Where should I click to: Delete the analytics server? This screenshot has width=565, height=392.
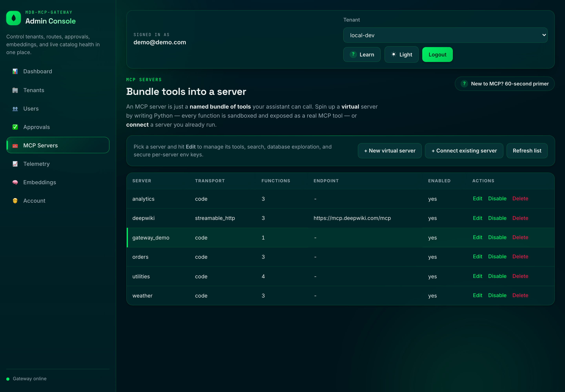[520, 199]
